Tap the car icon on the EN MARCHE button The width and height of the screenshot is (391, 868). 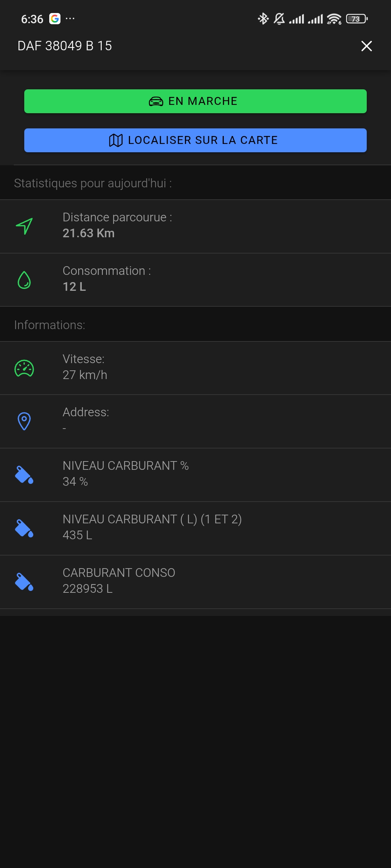click(156, 101)
